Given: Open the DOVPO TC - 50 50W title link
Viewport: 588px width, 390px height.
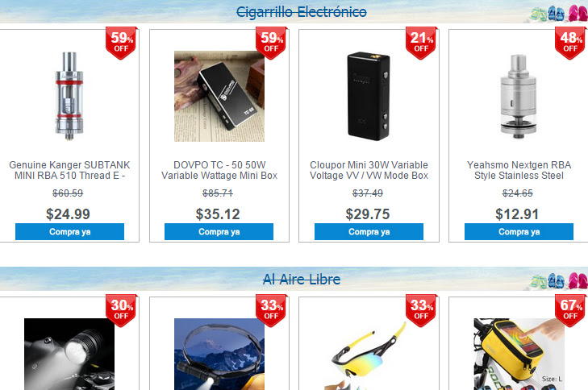Looking at the screenshot, I should (x=219, y=170).
